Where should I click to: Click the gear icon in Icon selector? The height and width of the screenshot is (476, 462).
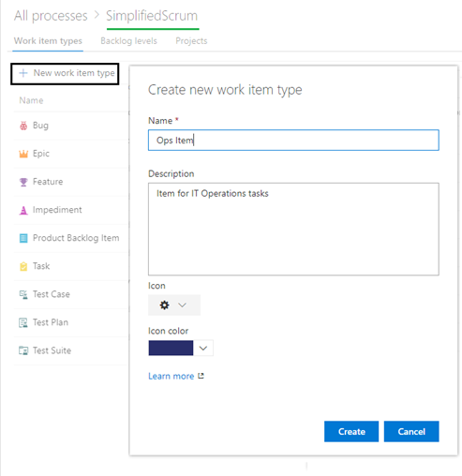click(165, 305)
